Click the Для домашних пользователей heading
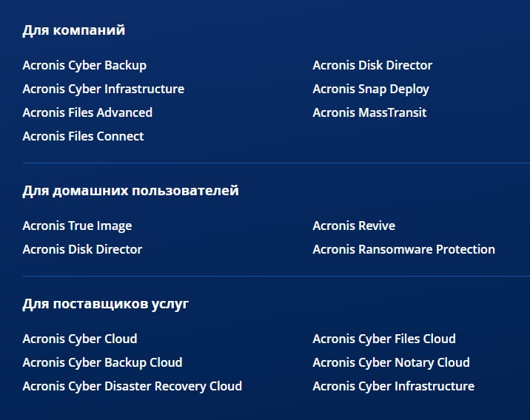 130,191
